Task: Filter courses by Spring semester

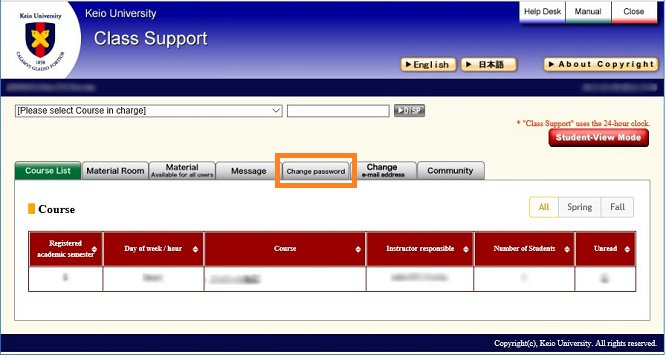Action: click(x=579, y=207)
